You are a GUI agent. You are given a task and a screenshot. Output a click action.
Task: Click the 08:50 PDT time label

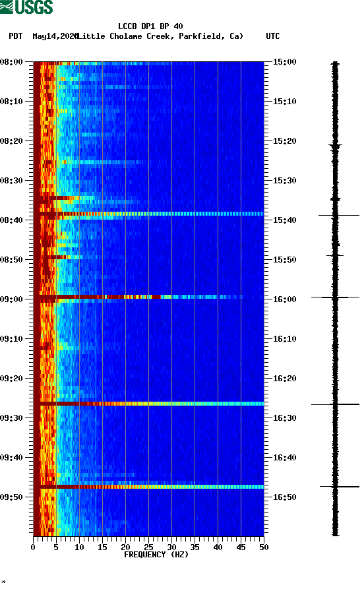[12, 260]
